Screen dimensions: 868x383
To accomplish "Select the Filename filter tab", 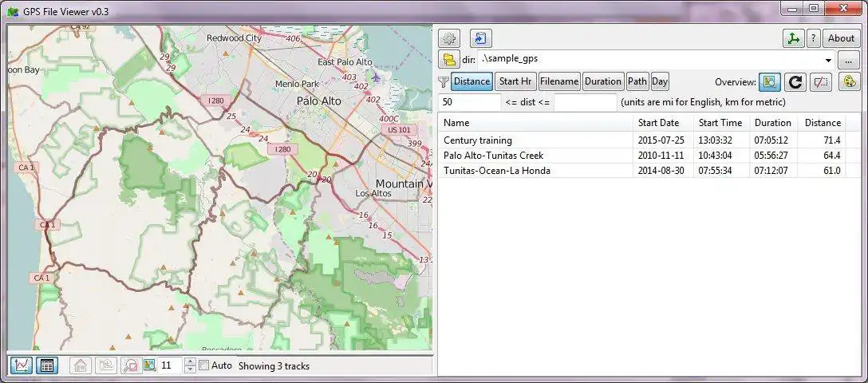I will pyautogui.click(x=559, y=81).
